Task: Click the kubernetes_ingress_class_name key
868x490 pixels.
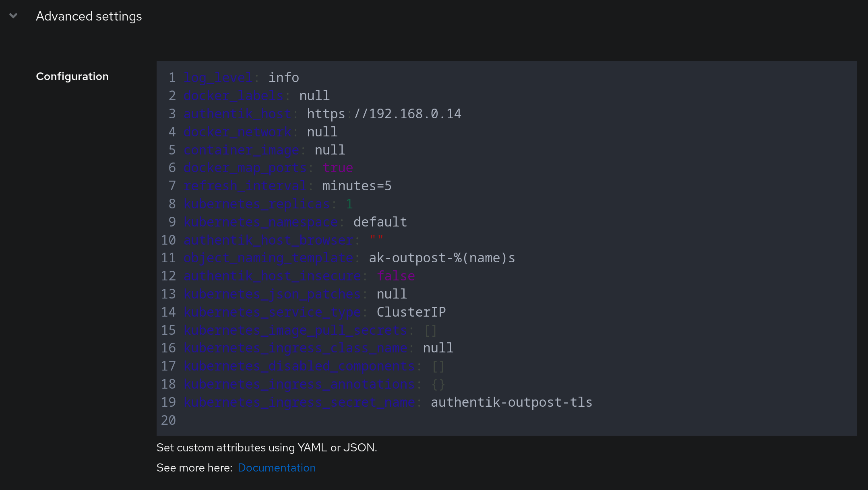Action: click(296, 348)
